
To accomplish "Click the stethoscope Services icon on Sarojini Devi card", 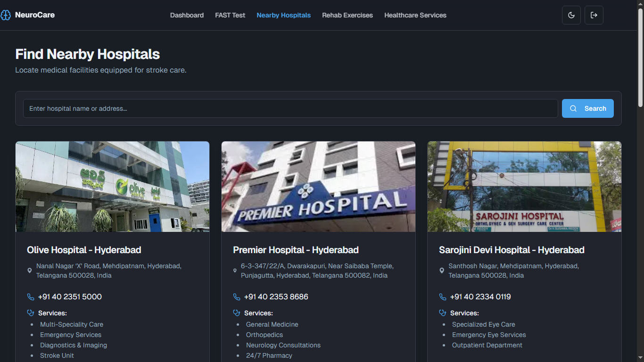I will click(x=443, y=313).
